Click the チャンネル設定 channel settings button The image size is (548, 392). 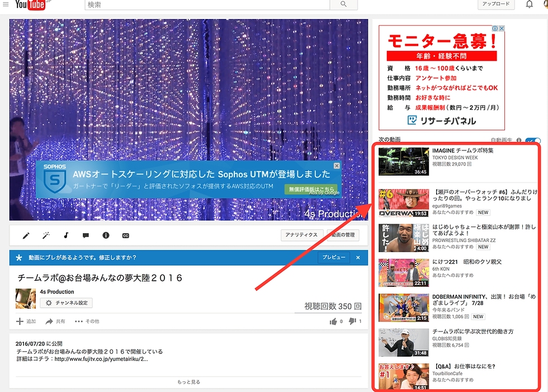tap(66, 303)
